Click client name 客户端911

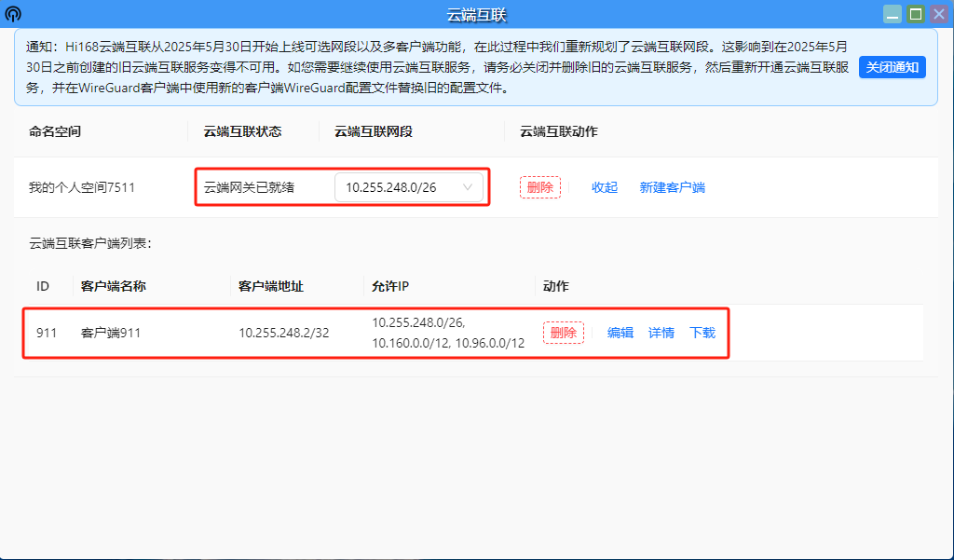[111, 333]
